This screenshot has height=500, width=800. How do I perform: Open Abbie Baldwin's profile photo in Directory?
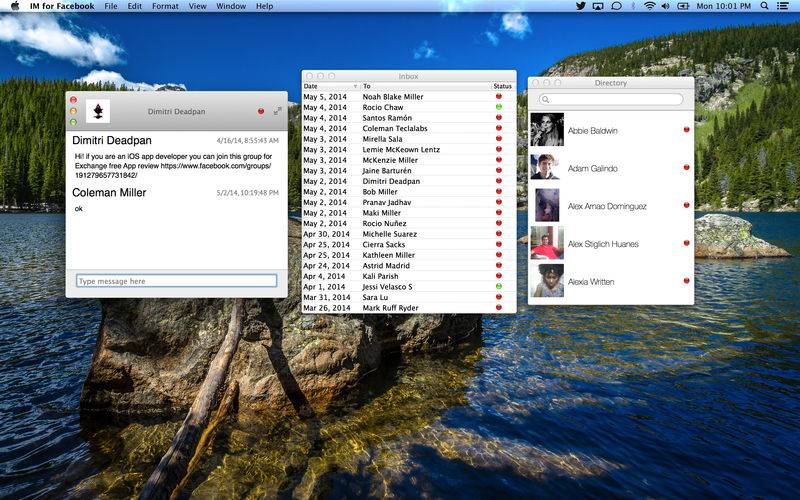point(547,130)
